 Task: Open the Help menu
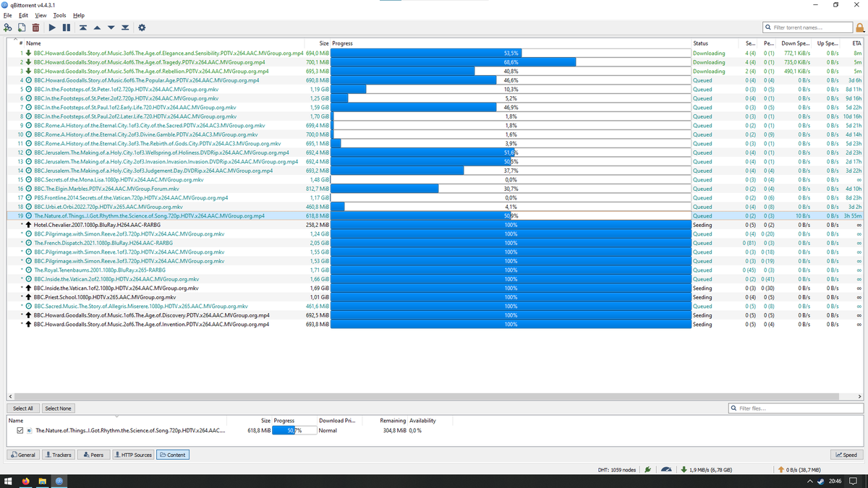click(78, 15)
